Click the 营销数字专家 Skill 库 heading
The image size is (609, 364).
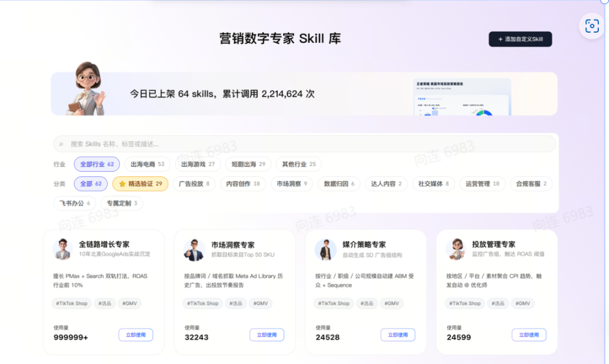tap(280, 39)
